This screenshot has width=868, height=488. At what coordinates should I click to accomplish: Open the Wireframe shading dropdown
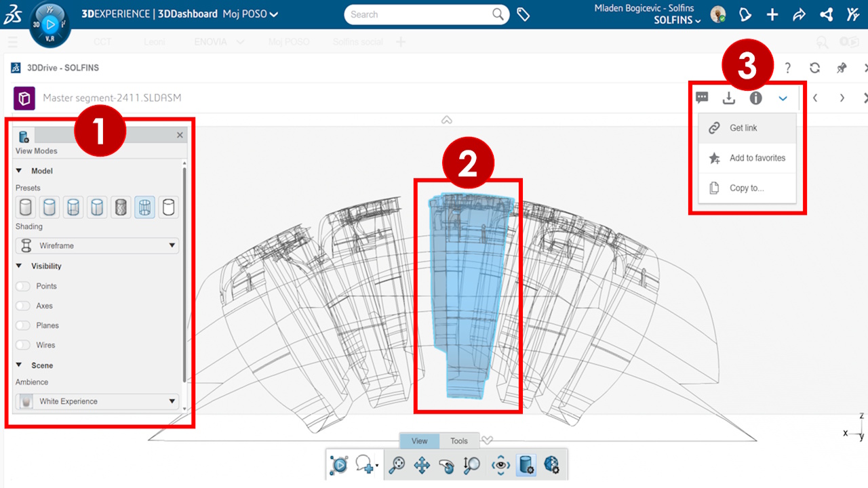[97, 245]
